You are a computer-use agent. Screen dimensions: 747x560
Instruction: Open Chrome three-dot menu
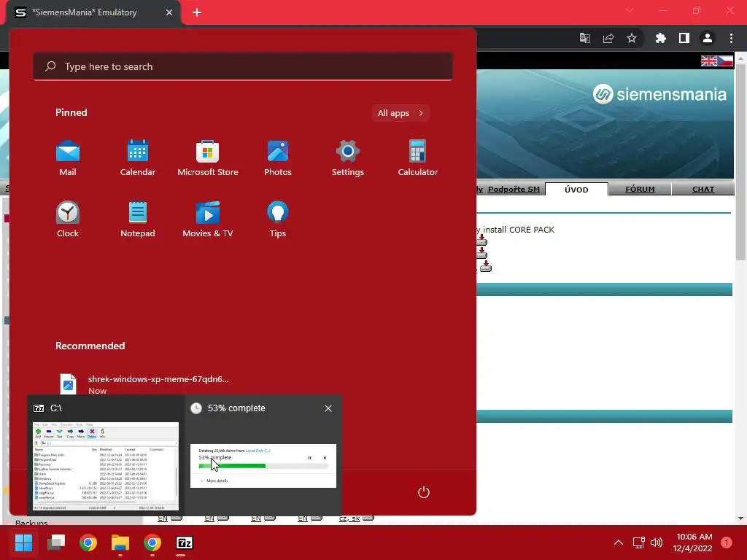(731, 38)
